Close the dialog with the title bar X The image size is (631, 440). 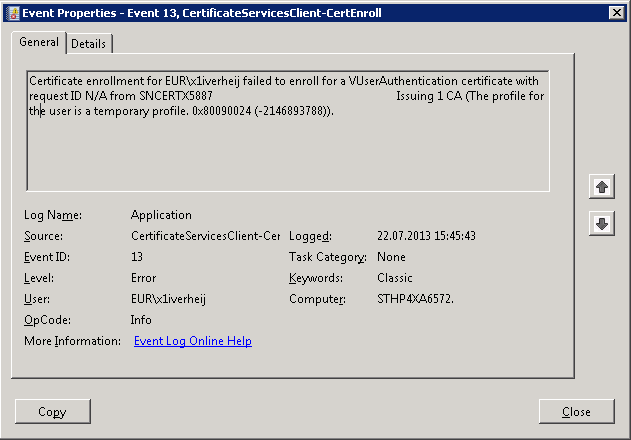(x=616, y=12)
